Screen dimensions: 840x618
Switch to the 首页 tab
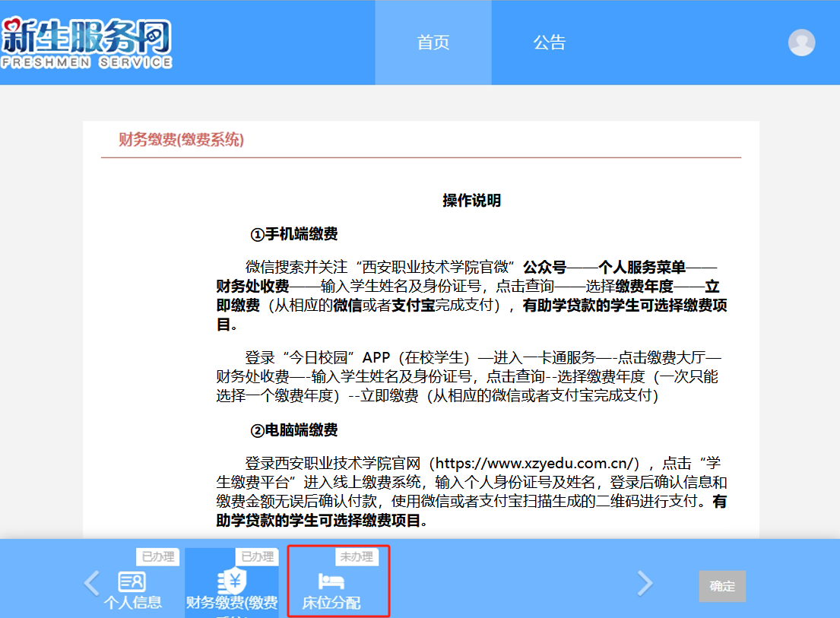(x=433, y=43)
